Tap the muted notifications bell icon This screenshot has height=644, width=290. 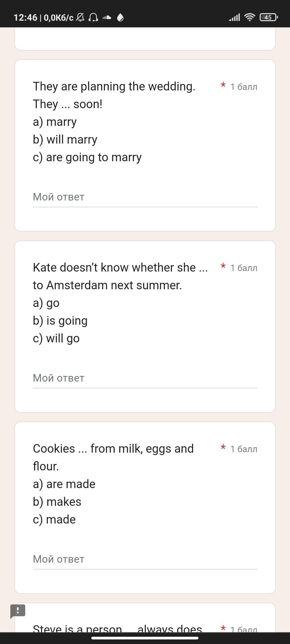pyautogui.click(x=80, y=18)
